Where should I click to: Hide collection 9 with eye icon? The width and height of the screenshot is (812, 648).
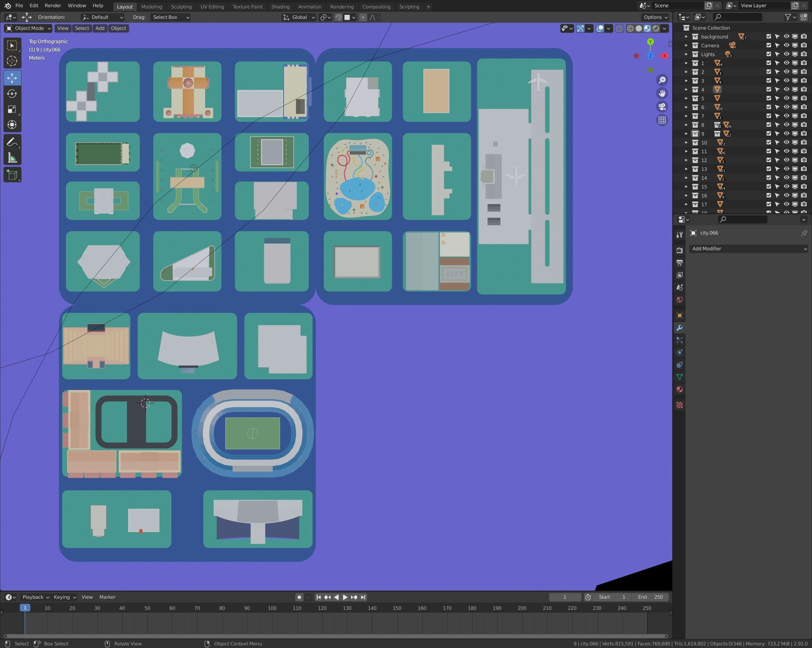[786, 134]
